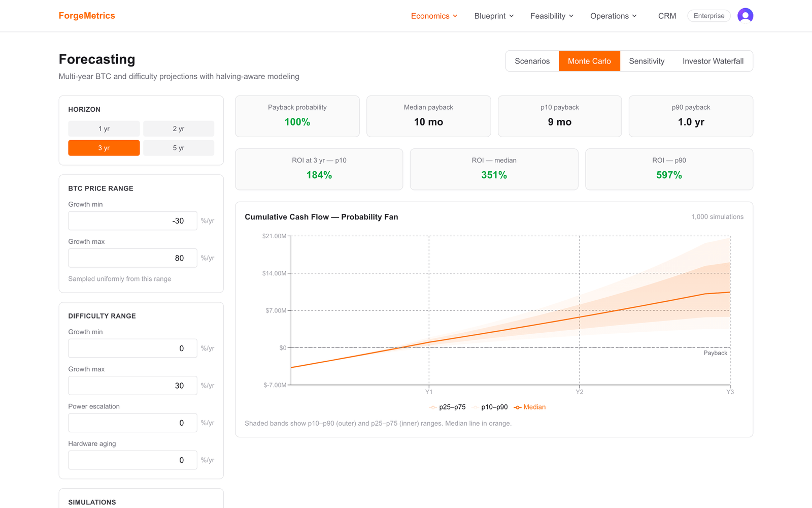
Task: Open the user profile avatar
Action: [x=745, y=16]
